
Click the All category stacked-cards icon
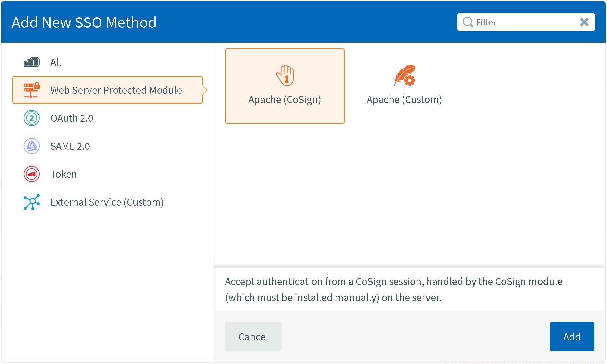tap(32, 62)
